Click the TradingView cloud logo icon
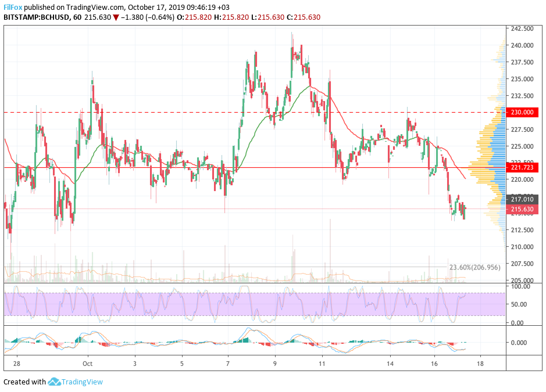The height and width of the screenshot is (392, 546). pyautogui.click(x=54, y=382)
